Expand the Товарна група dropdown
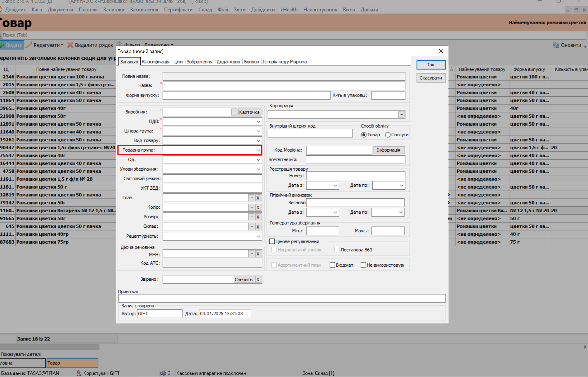This screenshot has height=377, width=588. 258,150
